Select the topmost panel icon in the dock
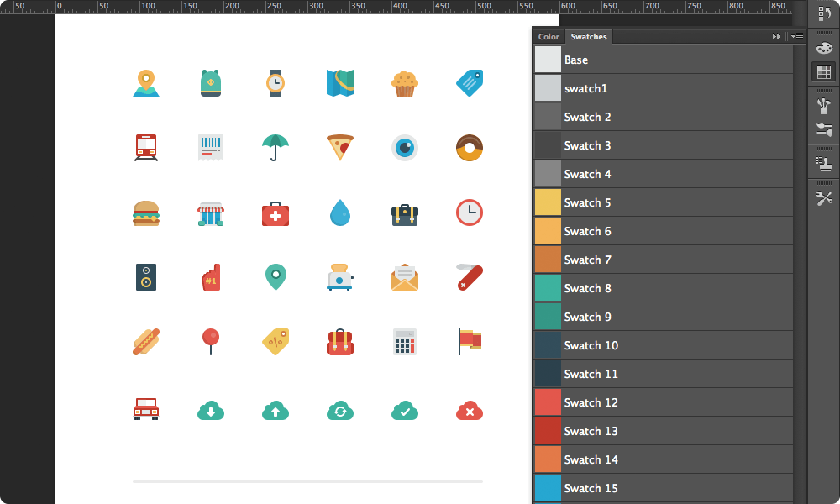 point(824,14)
